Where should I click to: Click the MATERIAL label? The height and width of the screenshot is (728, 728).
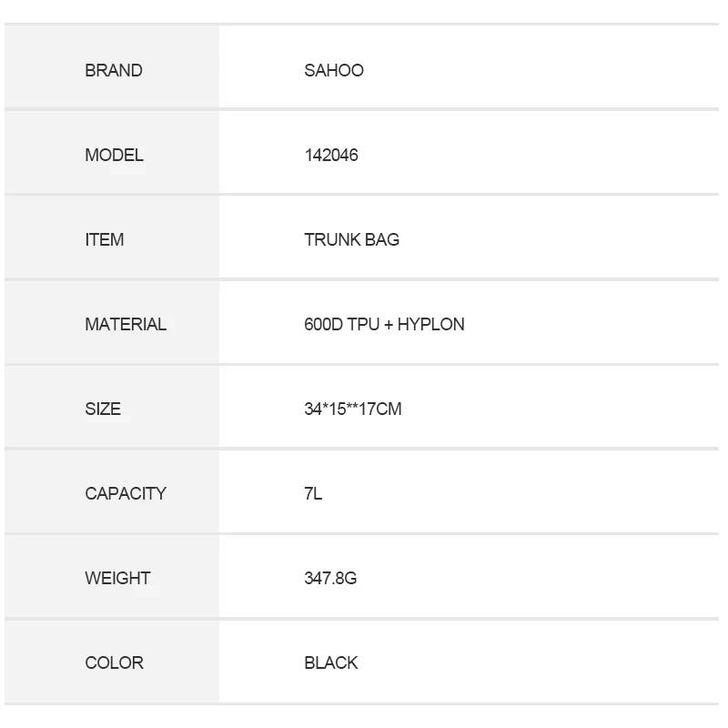126,325
